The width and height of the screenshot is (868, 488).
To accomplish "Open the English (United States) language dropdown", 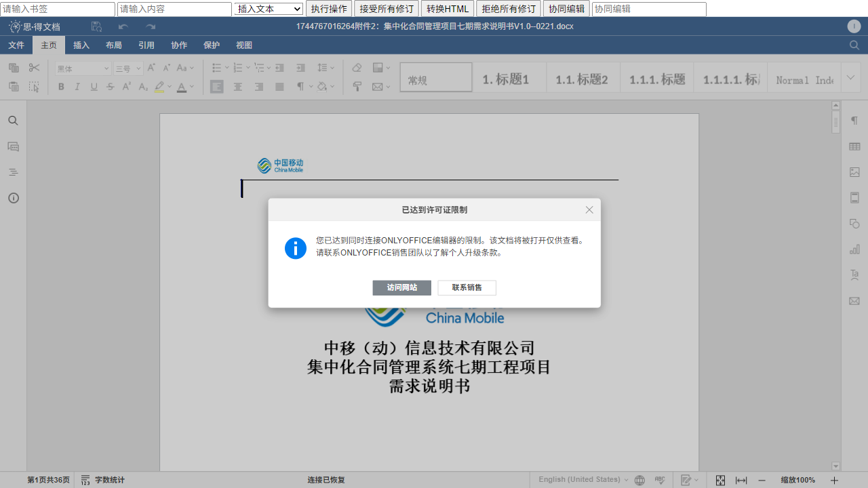I will (583, 480).
